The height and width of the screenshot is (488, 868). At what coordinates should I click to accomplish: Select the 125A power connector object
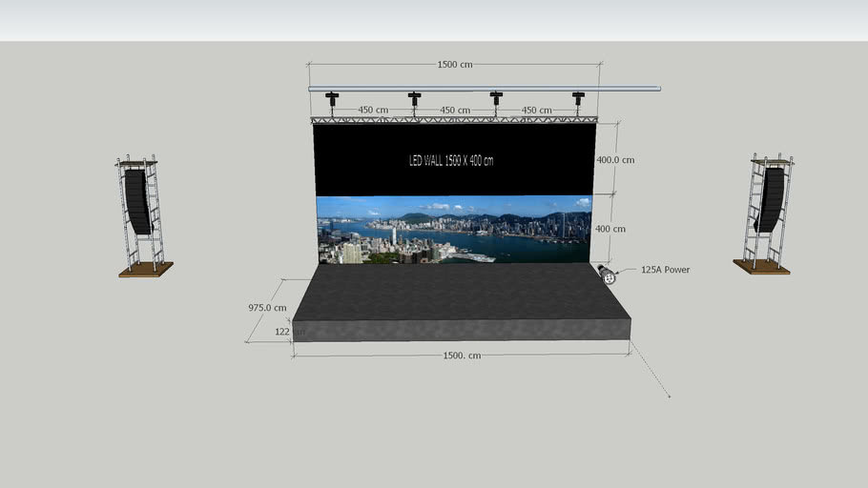coord(607,276)
